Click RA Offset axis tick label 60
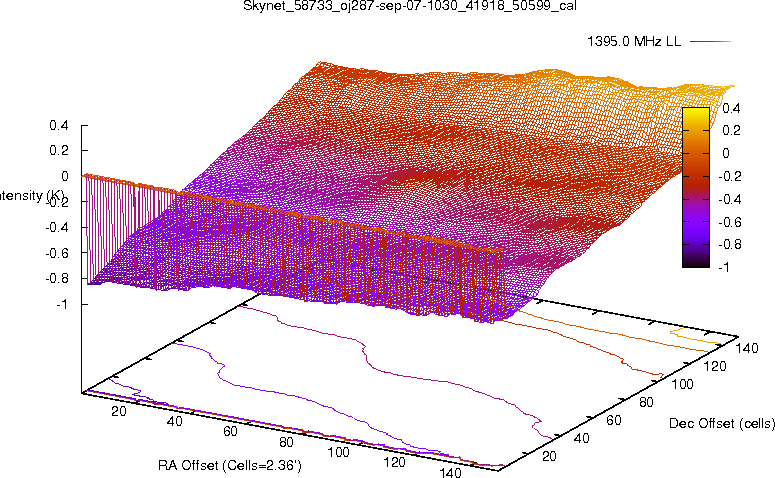The image size is (775, 478). (x=230, y=431)
